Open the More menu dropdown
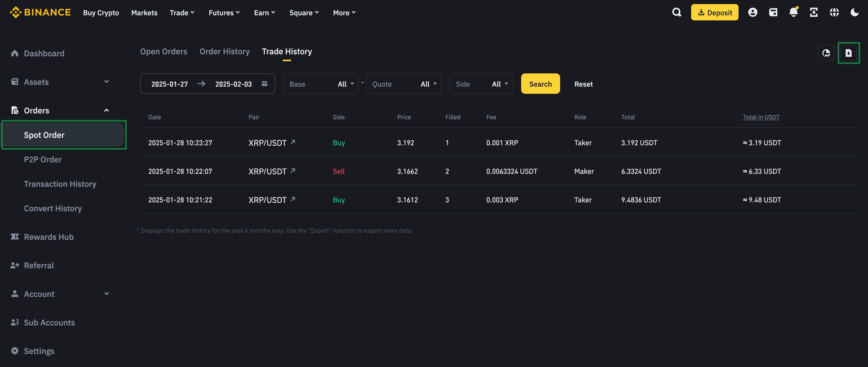This screenshot has height=367, width=868. [x=344, y=12]
